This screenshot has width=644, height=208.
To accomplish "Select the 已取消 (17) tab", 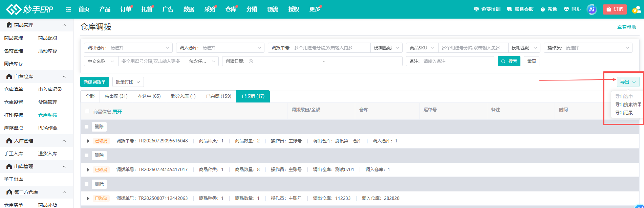I will click(x=253, y=96).
